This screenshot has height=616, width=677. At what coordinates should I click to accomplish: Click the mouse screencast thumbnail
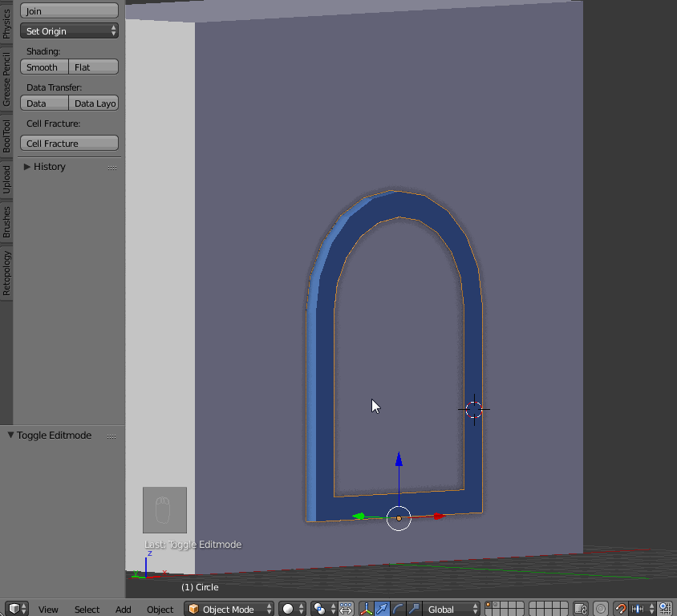164,510
